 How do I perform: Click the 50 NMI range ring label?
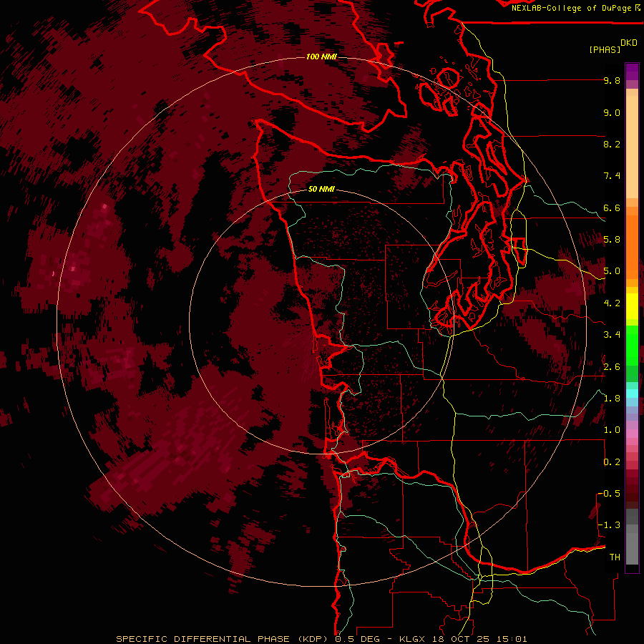tap(321, 190)
